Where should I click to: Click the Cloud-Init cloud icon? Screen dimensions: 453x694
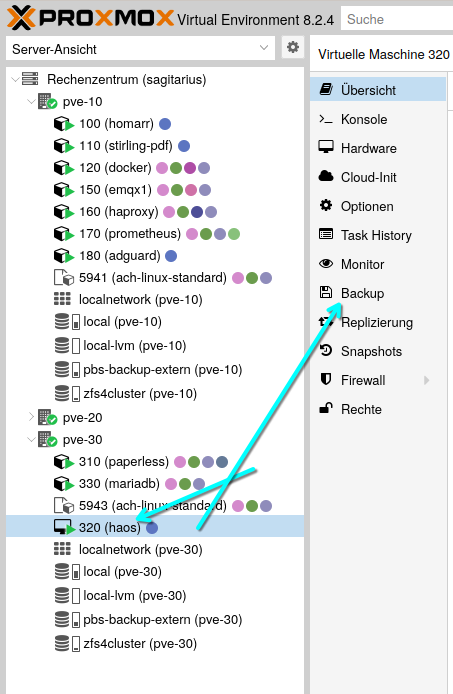(326, 176)
